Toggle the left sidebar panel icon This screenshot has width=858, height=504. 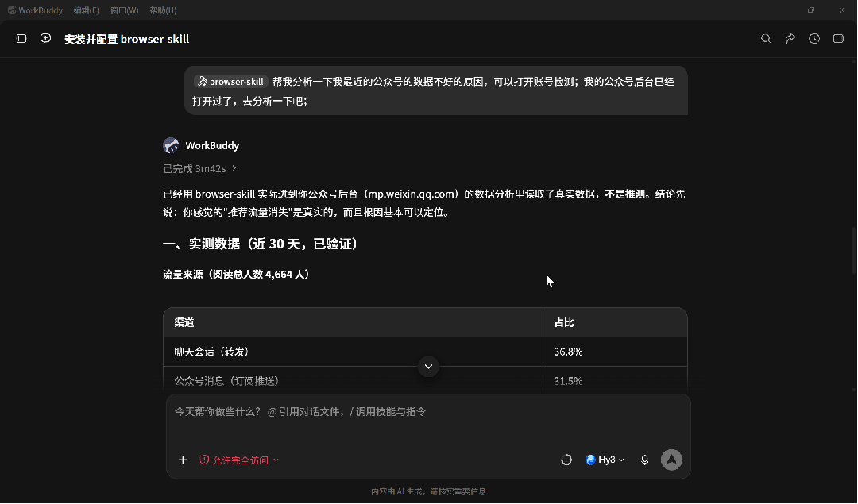tap(21, 39)
